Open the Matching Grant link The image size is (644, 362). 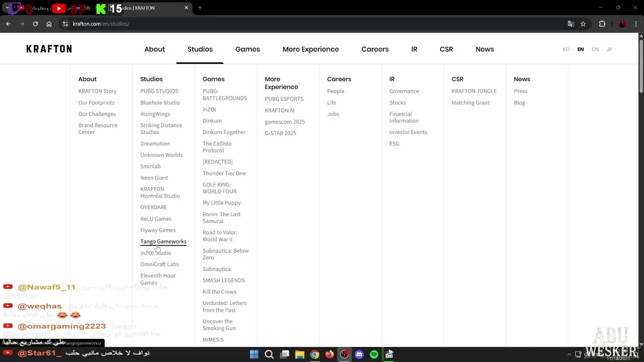pyautogui.click(x=470, y=103)
